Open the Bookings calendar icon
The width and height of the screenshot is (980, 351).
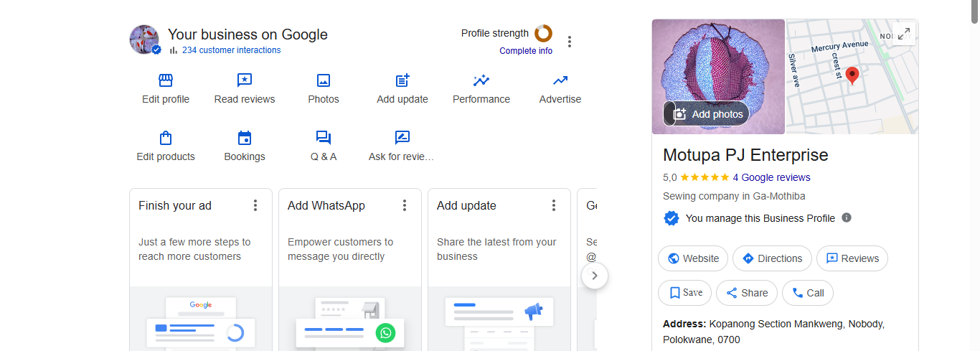click(x=245, y=138)
